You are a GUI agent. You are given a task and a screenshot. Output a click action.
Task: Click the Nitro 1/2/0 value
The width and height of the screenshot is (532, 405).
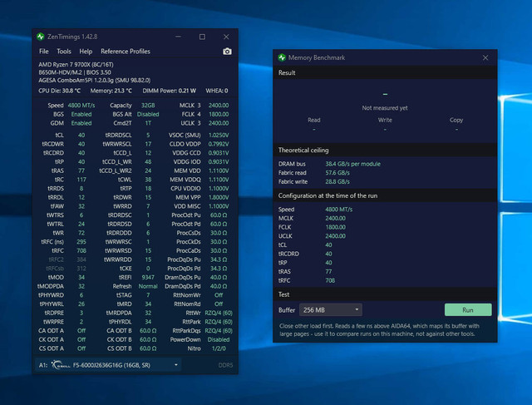click(x=219, y=348)
